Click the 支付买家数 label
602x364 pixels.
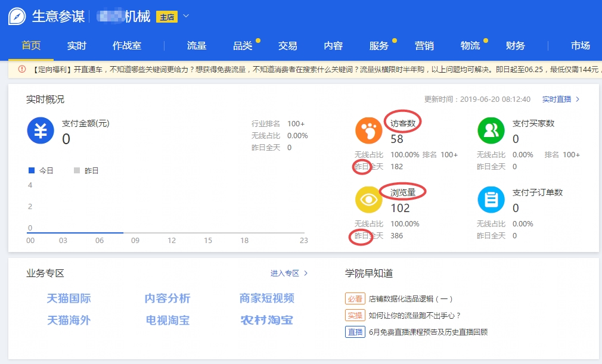(x=533, y=123)
